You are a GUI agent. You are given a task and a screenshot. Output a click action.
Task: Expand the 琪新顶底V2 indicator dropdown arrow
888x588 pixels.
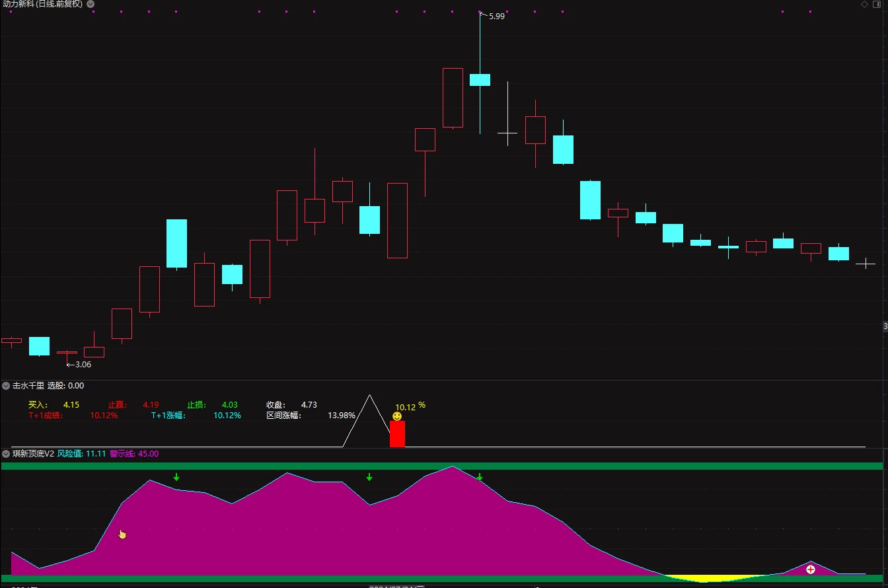pos(6,453)
